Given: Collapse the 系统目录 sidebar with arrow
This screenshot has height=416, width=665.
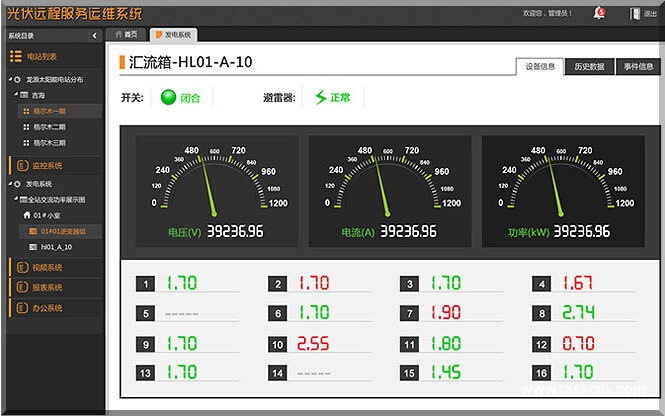Looking at the screenshot, I should (x=94, y=35).
